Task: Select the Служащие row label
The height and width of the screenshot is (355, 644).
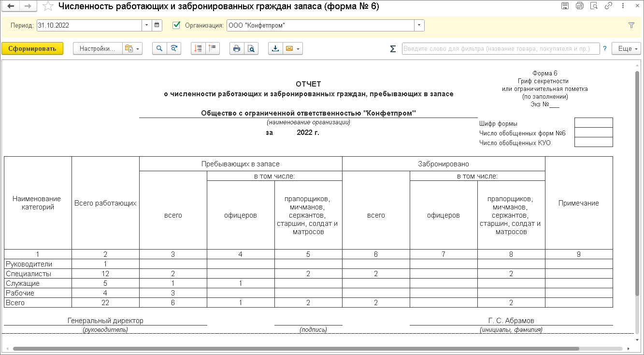Action: pos(23,283)
